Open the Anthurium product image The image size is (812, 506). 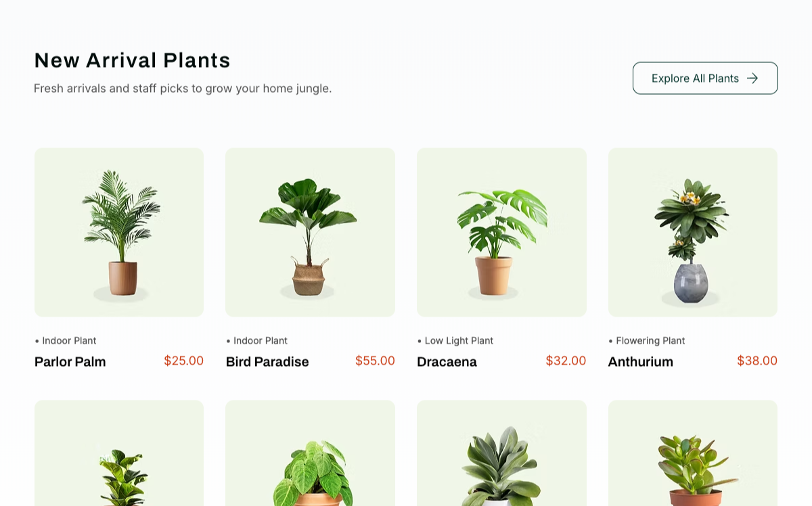[693, 232]
